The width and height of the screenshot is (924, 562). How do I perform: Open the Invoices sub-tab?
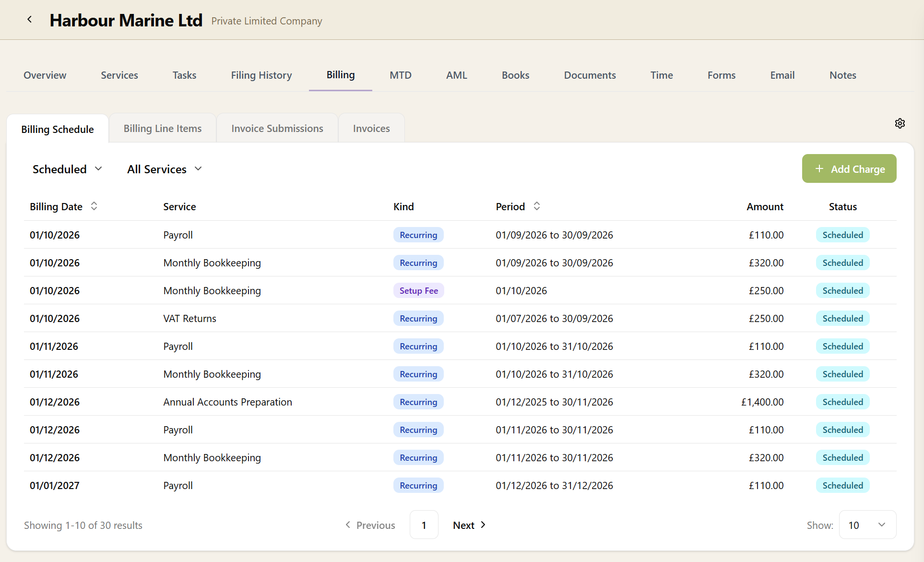click(371, 129)
